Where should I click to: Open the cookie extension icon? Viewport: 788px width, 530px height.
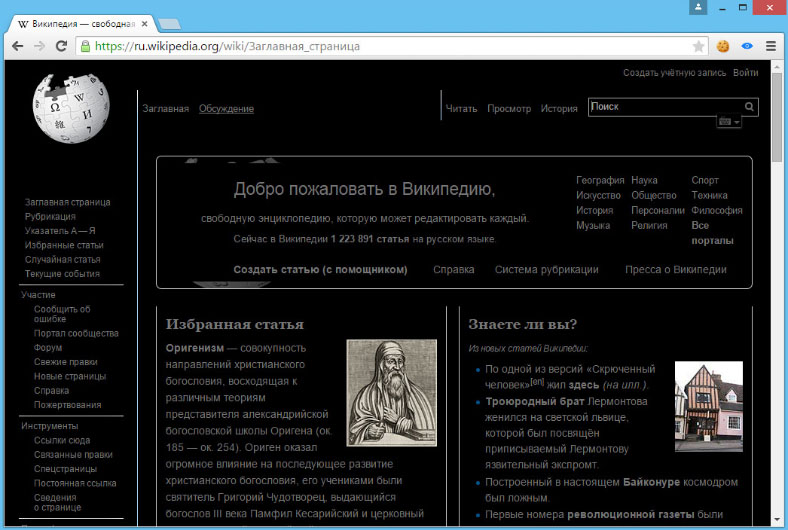[x=723, y=46]
